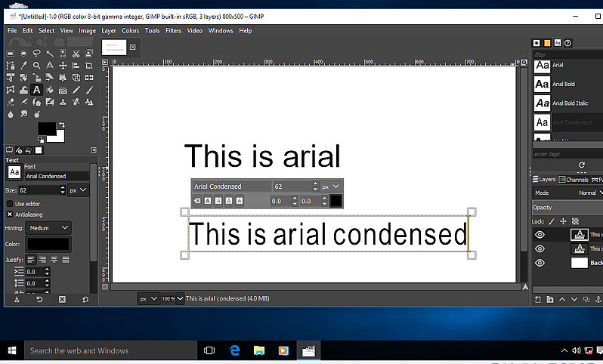
Task: Set justify to filled
Action: pos(66,260)
